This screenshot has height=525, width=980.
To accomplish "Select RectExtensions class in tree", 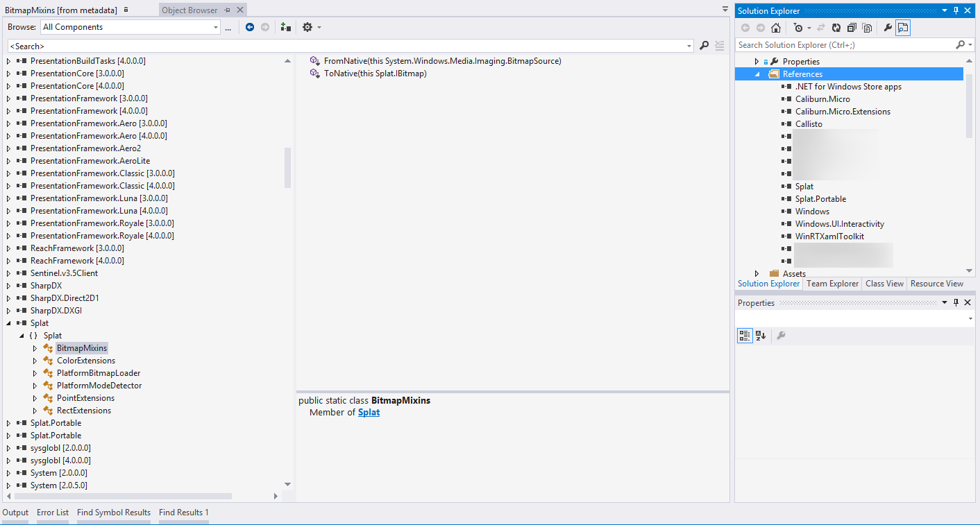I will coord(84,411).
